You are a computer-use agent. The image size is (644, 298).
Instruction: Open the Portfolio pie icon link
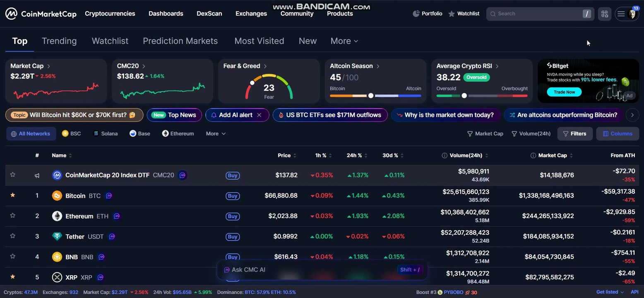(x=428, y=14)
